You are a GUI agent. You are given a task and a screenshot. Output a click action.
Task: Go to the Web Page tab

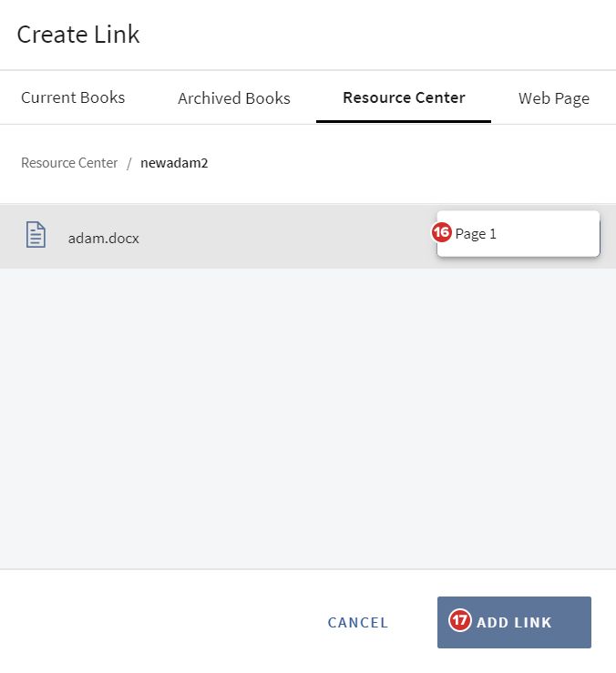[x=554, y=98]
